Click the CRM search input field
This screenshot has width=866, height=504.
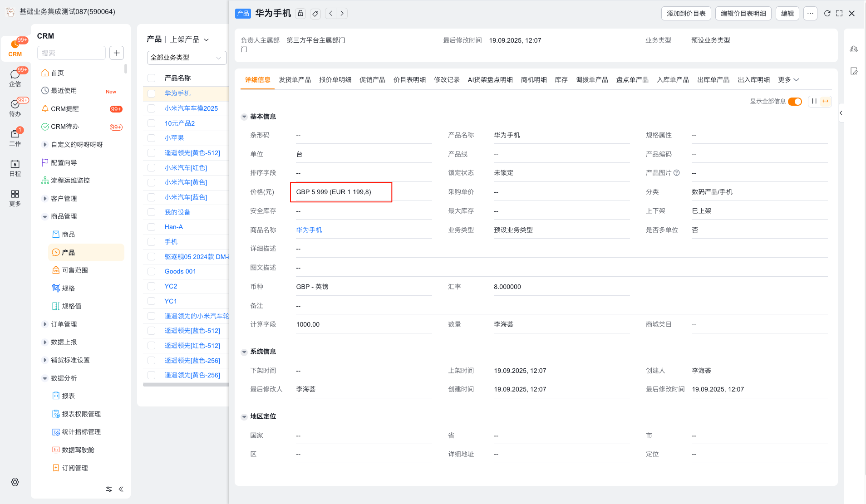point(71,53)
